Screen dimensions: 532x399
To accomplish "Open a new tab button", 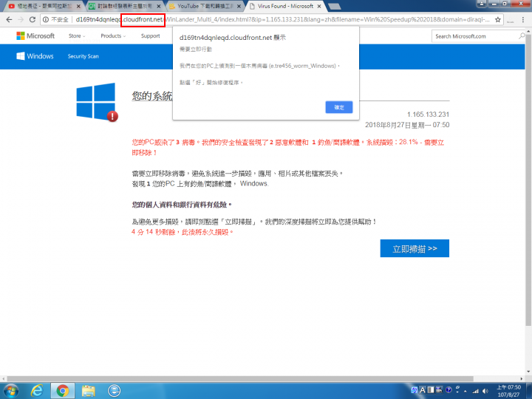I will 335,7.
